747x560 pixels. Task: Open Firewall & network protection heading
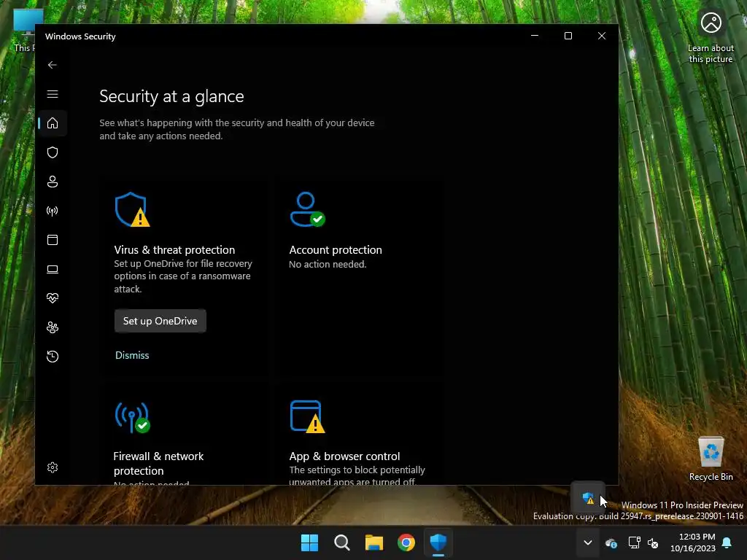point(158,463)
